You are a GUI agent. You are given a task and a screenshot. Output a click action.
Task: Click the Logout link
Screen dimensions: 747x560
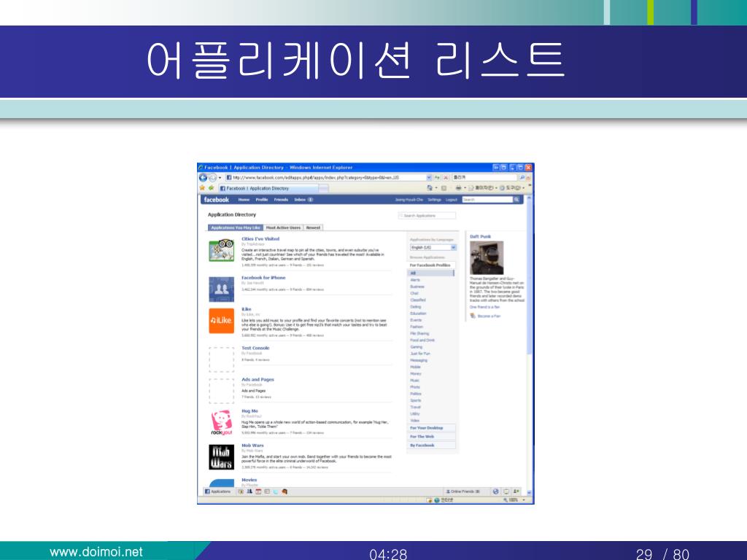pyautogui.click(x=451, y=200)
